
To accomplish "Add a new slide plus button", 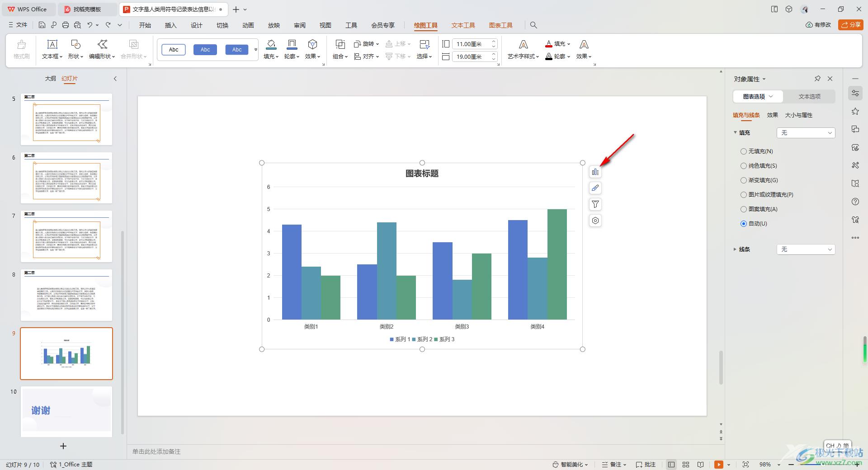I will coord(63,446).
